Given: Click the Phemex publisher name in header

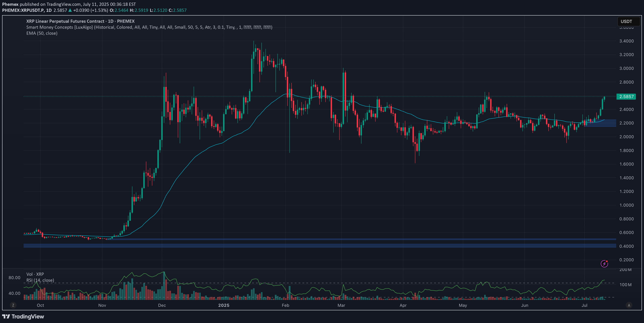Looking at the screenshot, I should pyautogui.click(x=10, y=4).
